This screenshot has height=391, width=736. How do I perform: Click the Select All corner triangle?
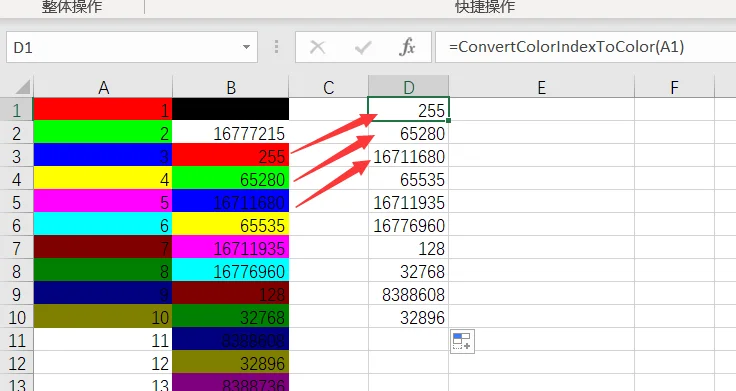click(23, 87)
